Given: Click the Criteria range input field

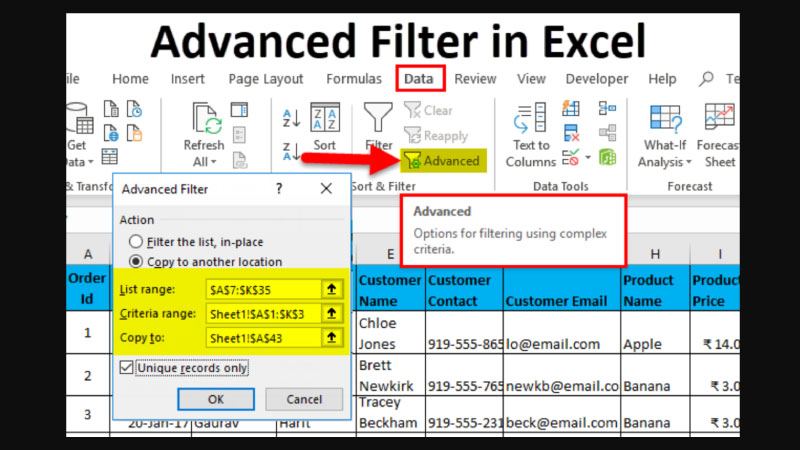Looking at the screenshot, I should point(262,313).
